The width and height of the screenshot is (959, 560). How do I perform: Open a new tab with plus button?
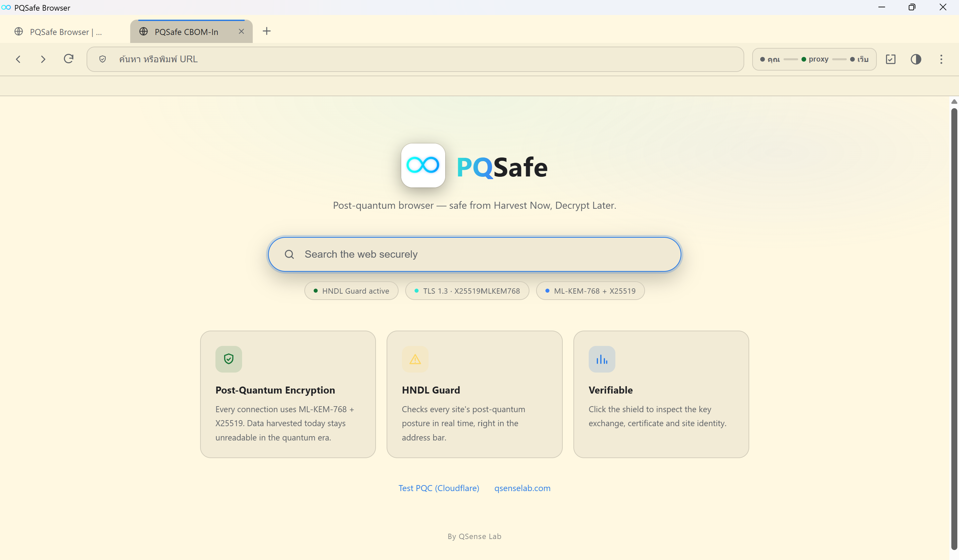coord(267,31)
